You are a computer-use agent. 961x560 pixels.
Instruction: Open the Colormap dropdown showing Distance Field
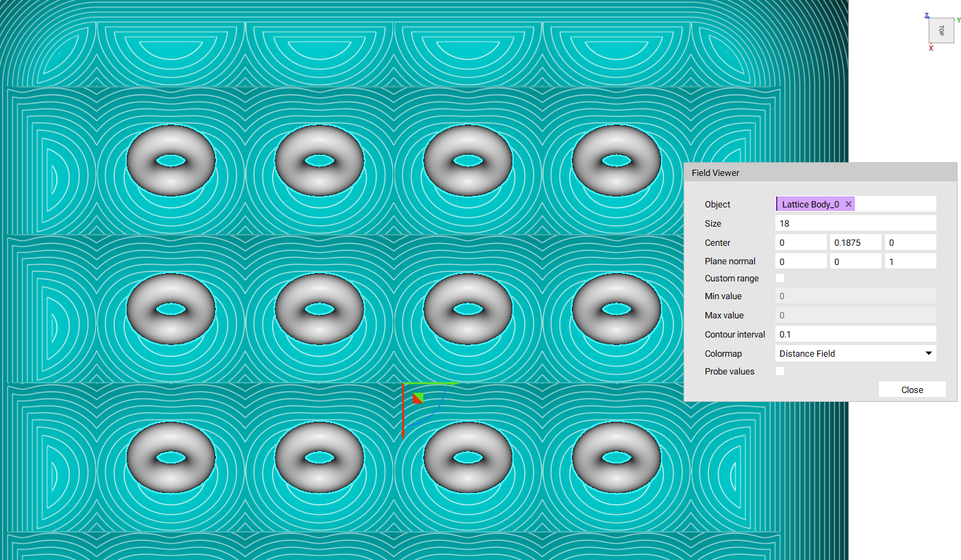click(856, 353)
